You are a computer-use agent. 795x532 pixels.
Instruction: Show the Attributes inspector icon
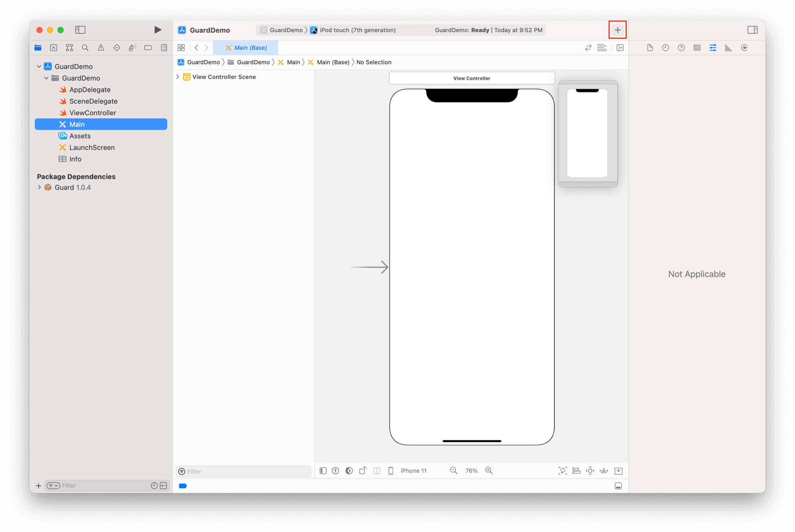713,48
